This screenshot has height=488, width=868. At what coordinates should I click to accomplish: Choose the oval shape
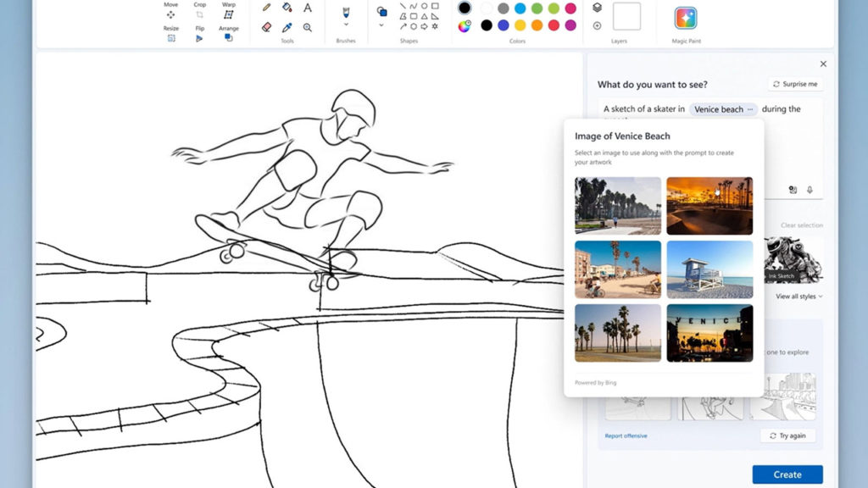pyautogui.click(x=424, y=6)
